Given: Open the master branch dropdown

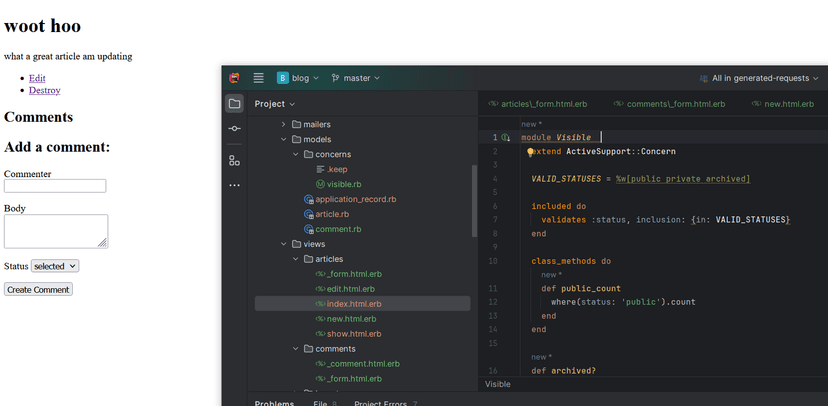Looking at the screenshot, I should point(356,78).
